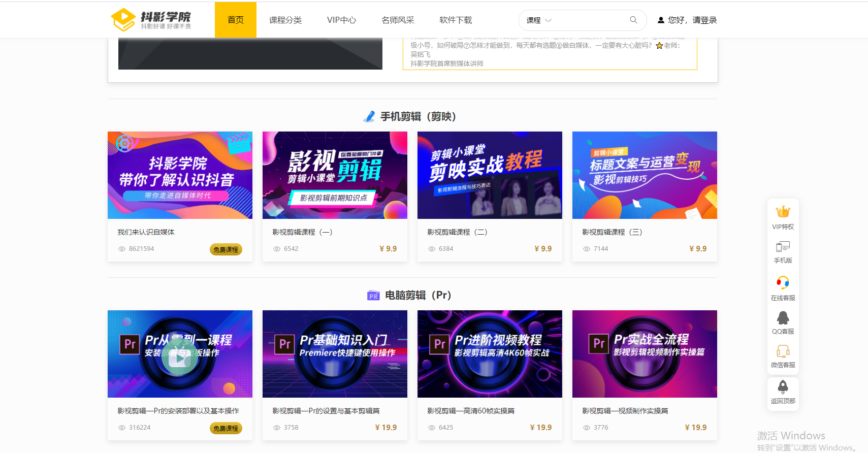868x453 pixels.
Task: Click 免费课程 badge on 我们来认识自媒体
Action: click(x=226, y=249)
